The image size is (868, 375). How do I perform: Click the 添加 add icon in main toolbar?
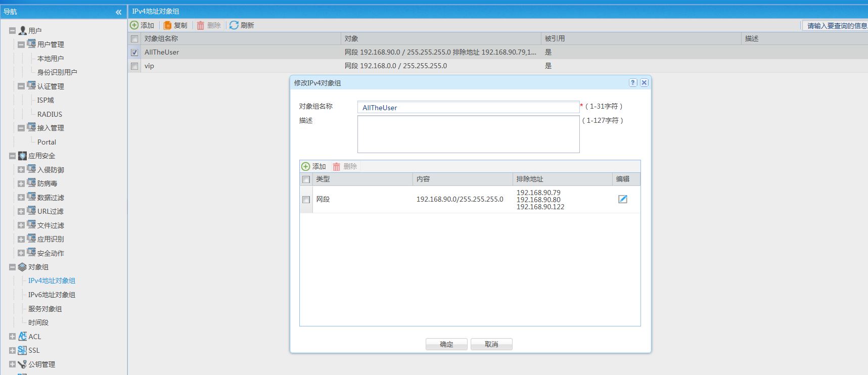[134, 25]
